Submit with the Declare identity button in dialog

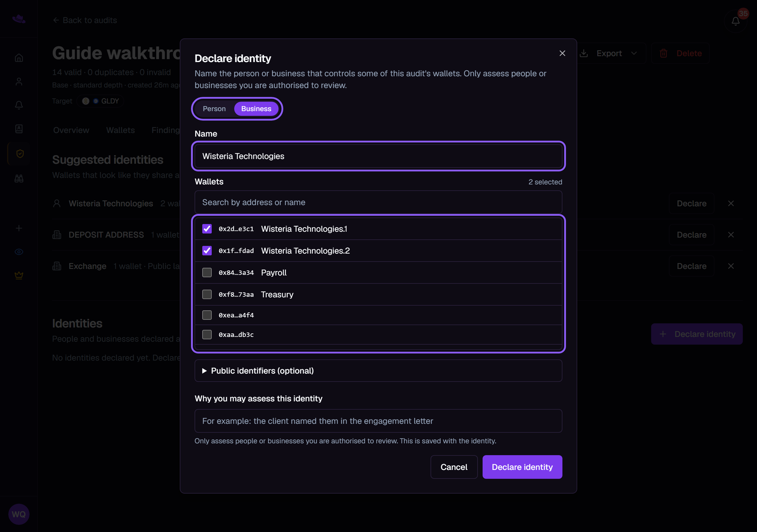point(522,467)
